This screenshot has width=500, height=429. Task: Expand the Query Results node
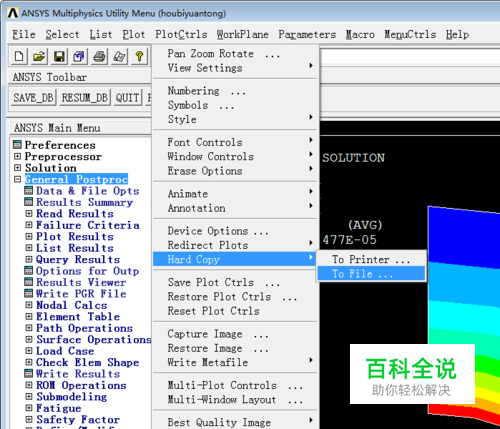(29, 259)
